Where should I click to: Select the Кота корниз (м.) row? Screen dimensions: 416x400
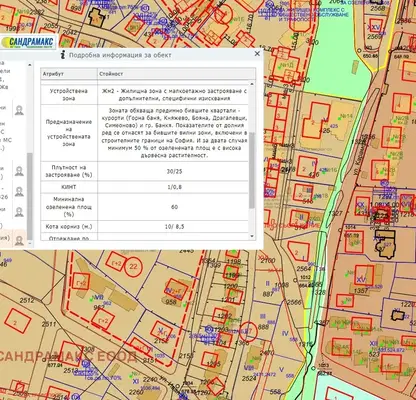[145, 227]
